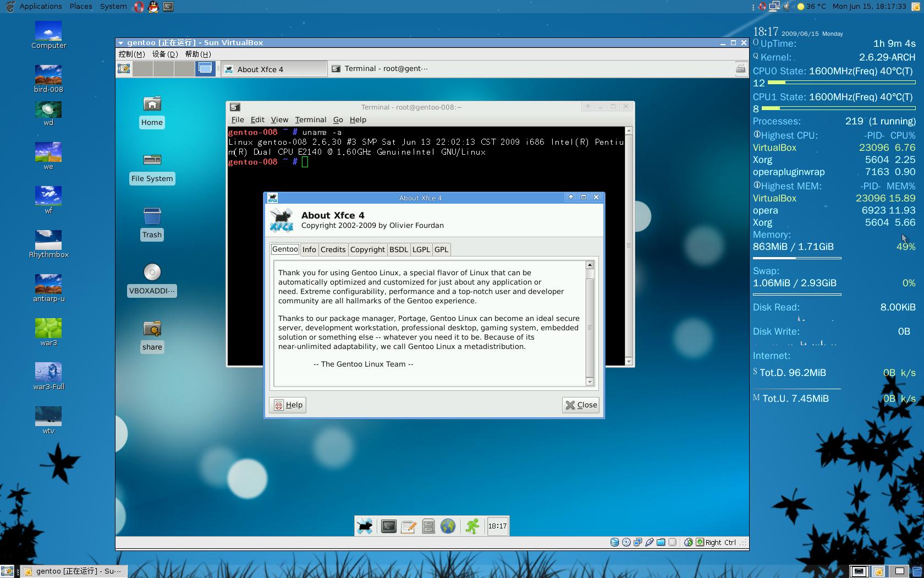Open Terminal's Go menu
The image size is (924, 578).
(338, 119)
